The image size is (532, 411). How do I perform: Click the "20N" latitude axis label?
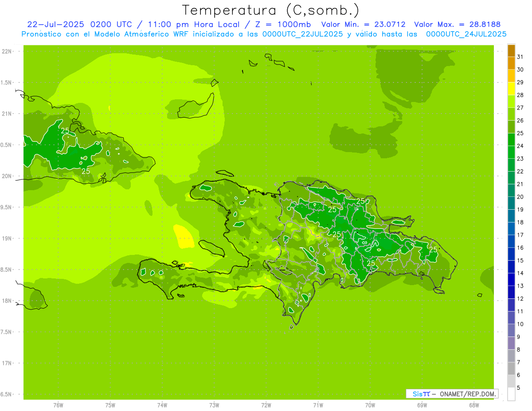pyautogui.click(x=7, y=176)
